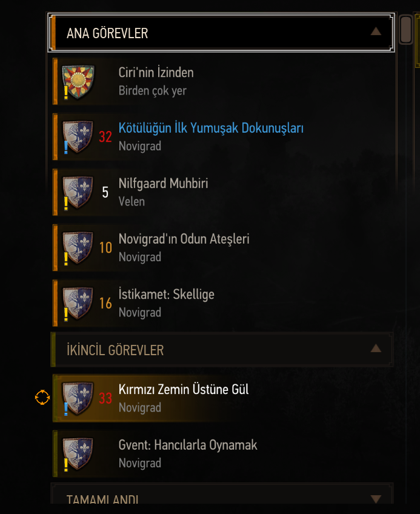
Task: Collapse the ANA GÖREVLER section arrow
Action: [x=376, y=32]
